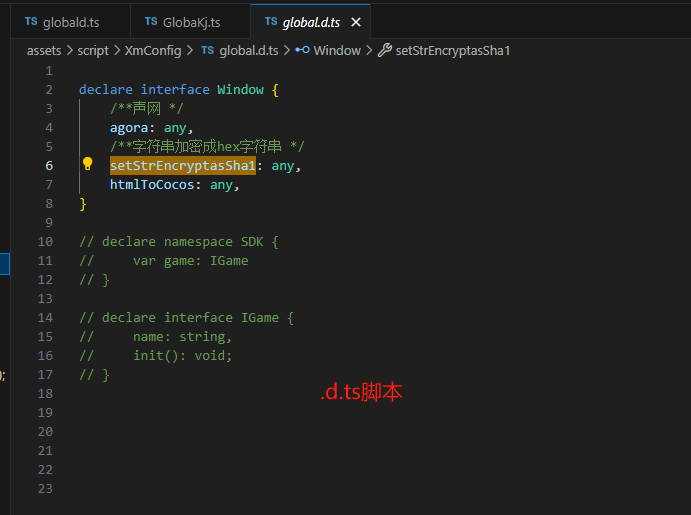Click the /**声网 */ comment

point(146,108)
